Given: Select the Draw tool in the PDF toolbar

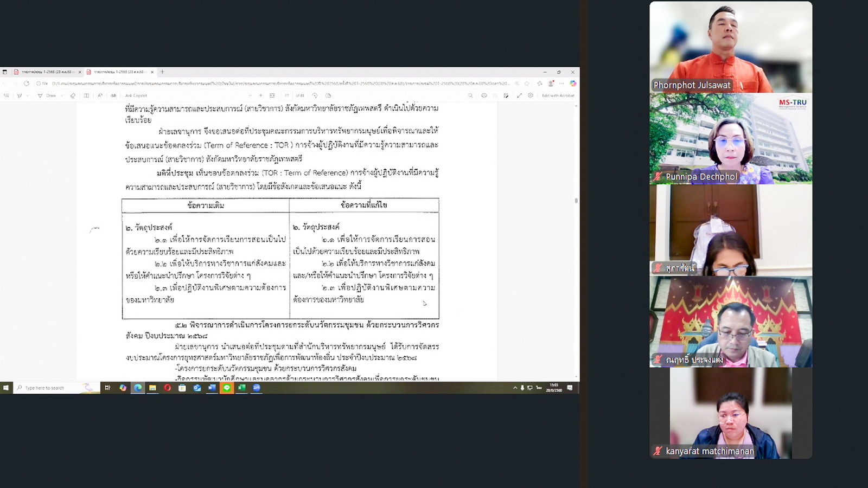Looking at the screenshot, I should point(47,95).
